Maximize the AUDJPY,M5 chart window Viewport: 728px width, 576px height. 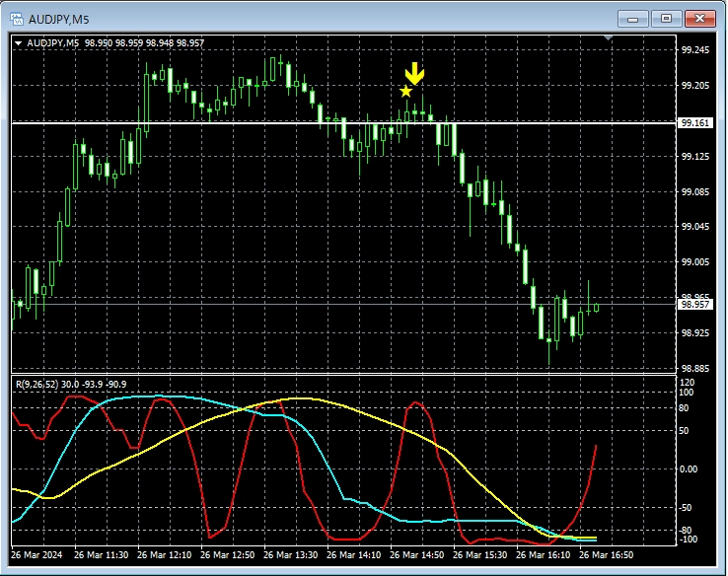(x=666, y=18)
